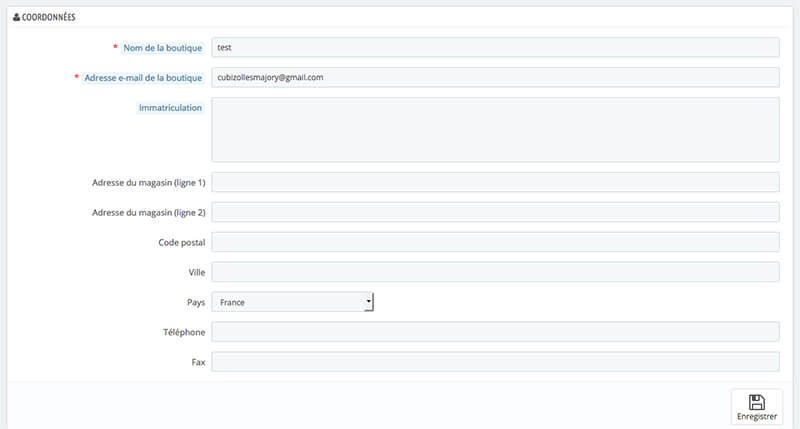
Task: Open the Pays country dropdown
Action: (x=292, y=302)
